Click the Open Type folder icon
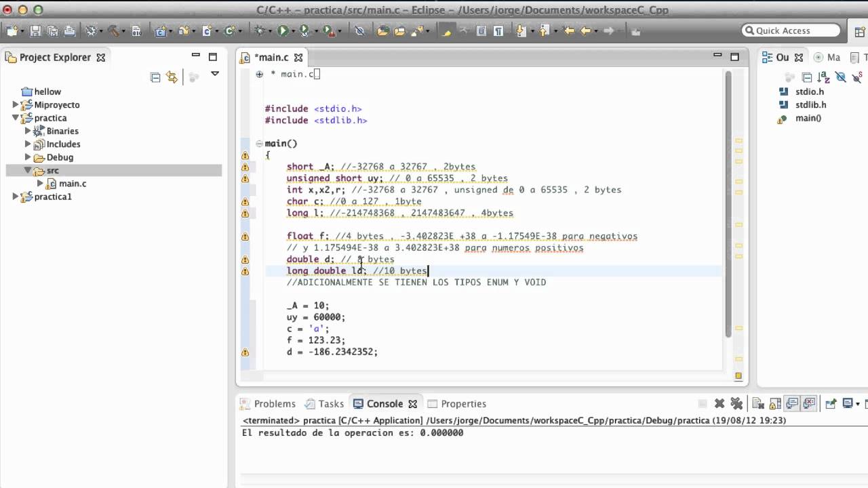 pyautogui.click(x=382, y=31)
